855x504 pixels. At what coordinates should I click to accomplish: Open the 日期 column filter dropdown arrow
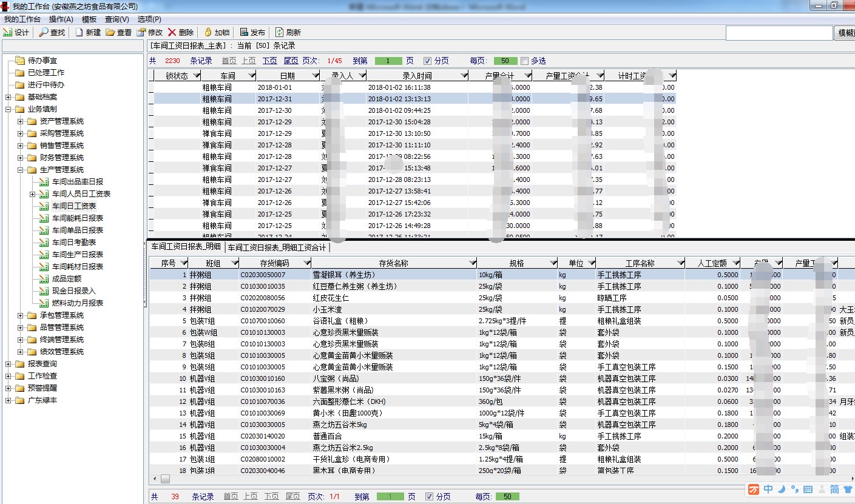[314, 76]
